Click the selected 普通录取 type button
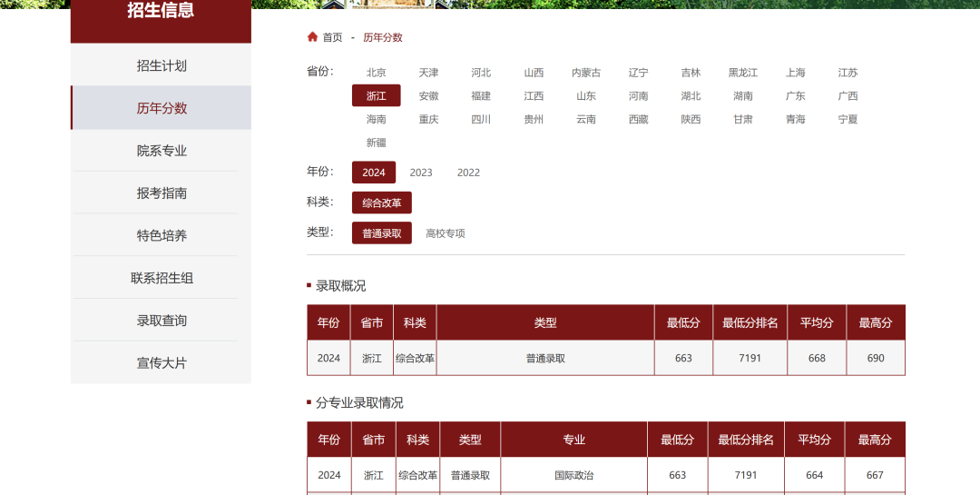Viewport: 980px width, 495px height. point(382,233)
